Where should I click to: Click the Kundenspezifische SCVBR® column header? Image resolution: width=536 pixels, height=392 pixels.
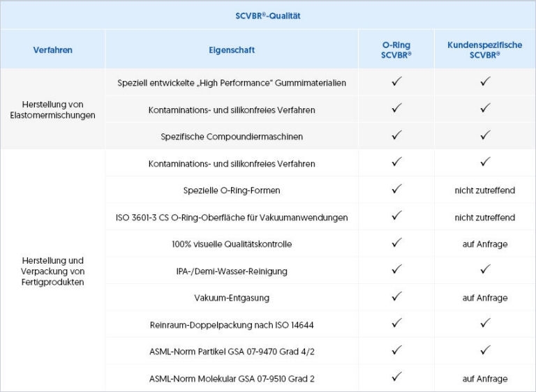click(485, 50)
